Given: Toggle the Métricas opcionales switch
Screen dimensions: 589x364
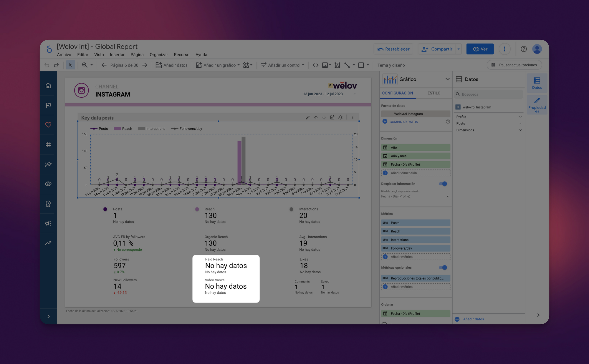Looking at the screenshot, I should click(443, 267).
